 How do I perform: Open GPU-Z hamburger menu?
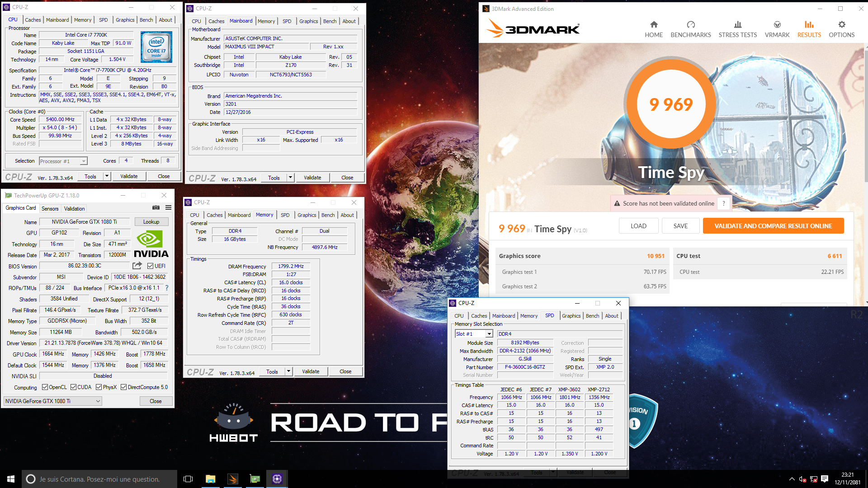pyautogui.click(x=168, y=208)
